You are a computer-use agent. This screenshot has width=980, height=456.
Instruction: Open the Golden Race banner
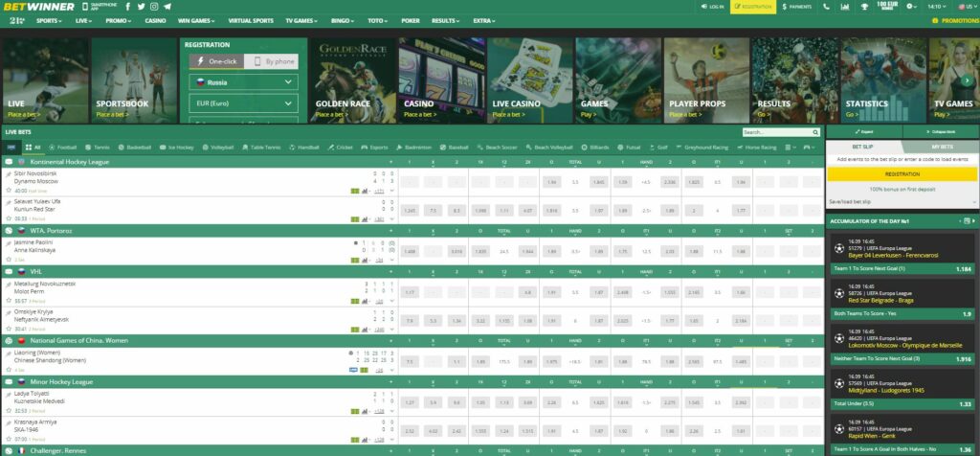click(352, 80)
